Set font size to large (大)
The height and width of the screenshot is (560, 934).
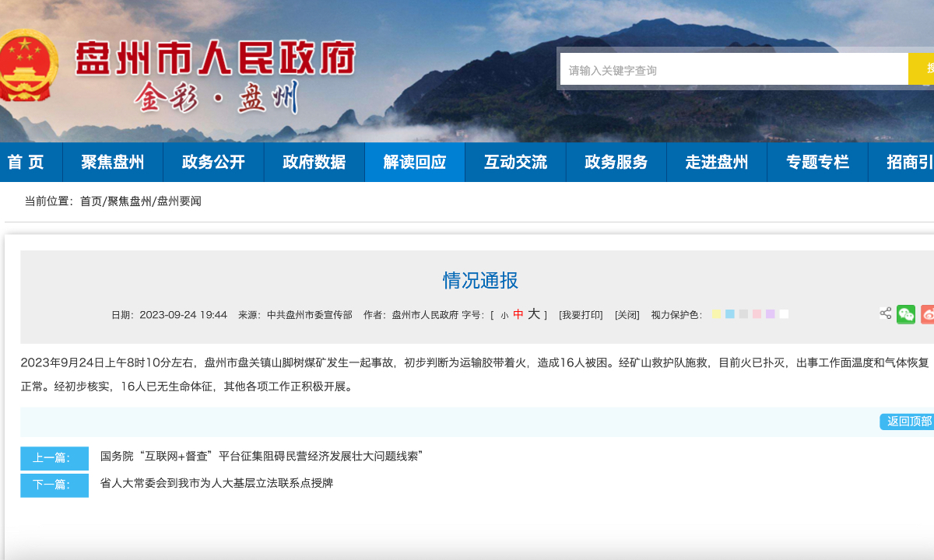pyautogui.click(x=533, y=314)
